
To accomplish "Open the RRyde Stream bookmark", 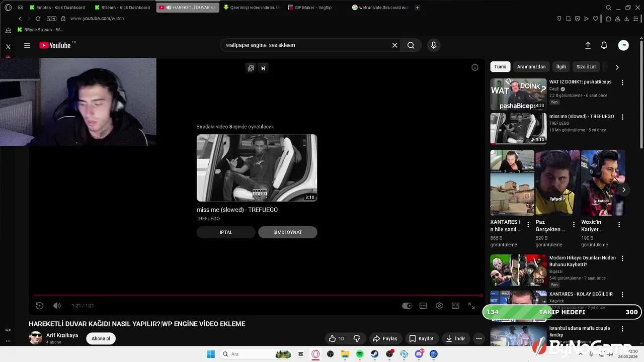I will coord(40,30).
